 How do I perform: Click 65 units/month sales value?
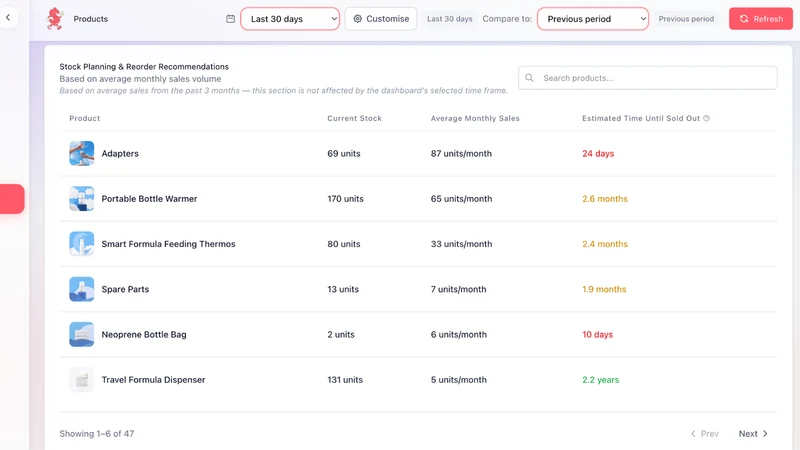[461, 199]
